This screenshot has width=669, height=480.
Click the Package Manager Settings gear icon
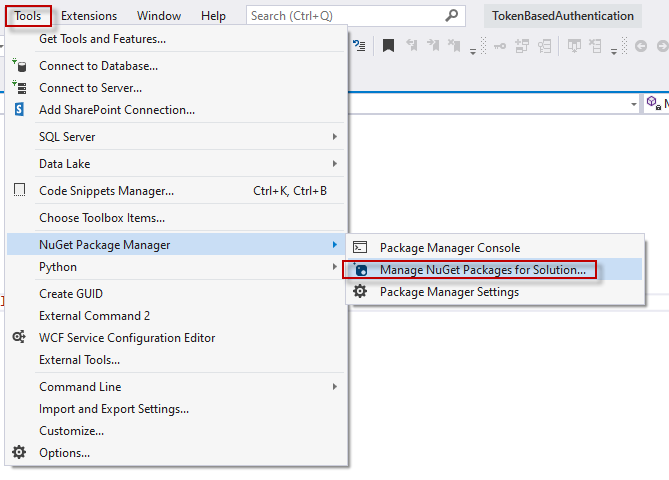(360, 292)
